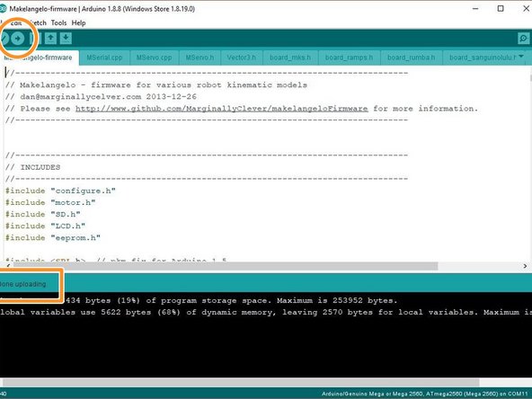Image resolution: width=532 pixels, height=399 pixels.
Task: Click the '#include "configure.h"' line
Action: (60, 191)
